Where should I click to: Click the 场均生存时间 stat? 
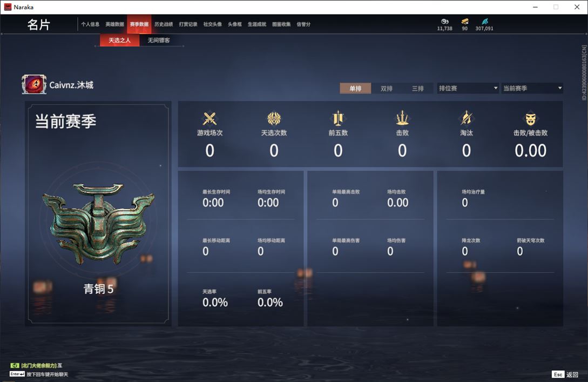click(271, 198)
